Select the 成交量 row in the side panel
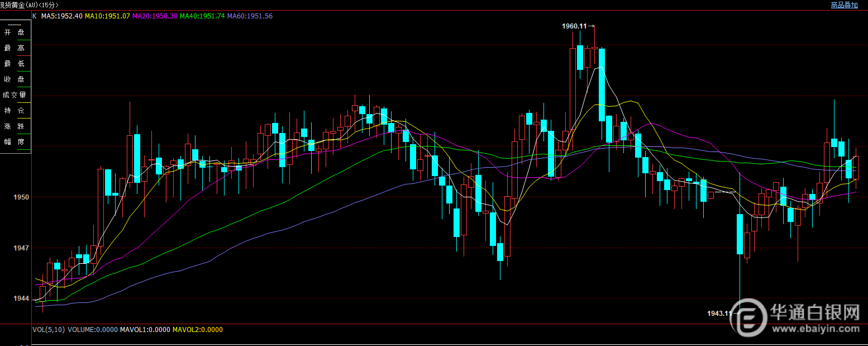This screenshot has height=346, width=868. coord(15,95)
